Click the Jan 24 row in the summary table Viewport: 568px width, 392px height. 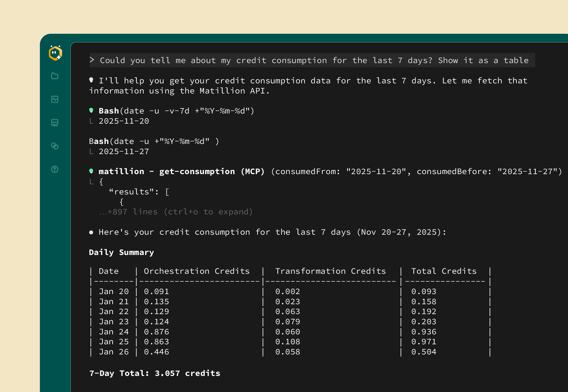[114, 331]
